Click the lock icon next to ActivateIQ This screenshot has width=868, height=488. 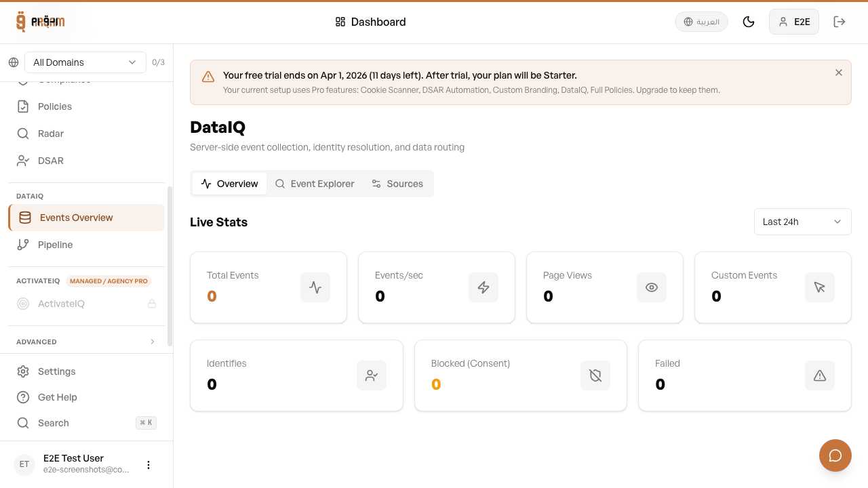pos(152,304)
